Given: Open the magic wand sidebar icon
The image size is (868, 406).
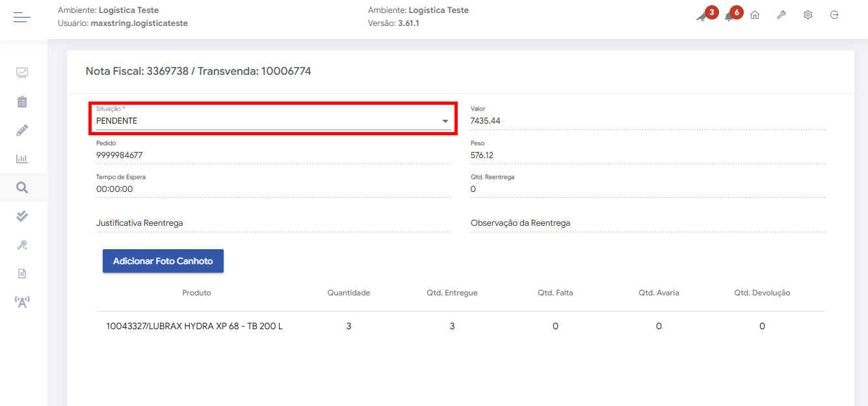Looking at the screenshot, I should click(22, 245).
